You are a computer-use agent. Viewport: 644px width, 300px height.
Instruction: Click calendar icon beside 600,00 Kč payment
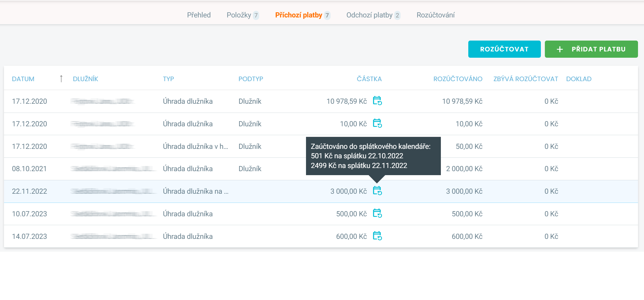point(377,236)
